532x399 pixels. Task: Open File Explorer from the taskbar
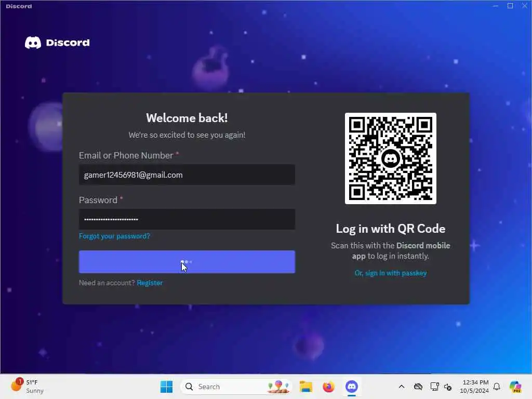coord(305,387)
